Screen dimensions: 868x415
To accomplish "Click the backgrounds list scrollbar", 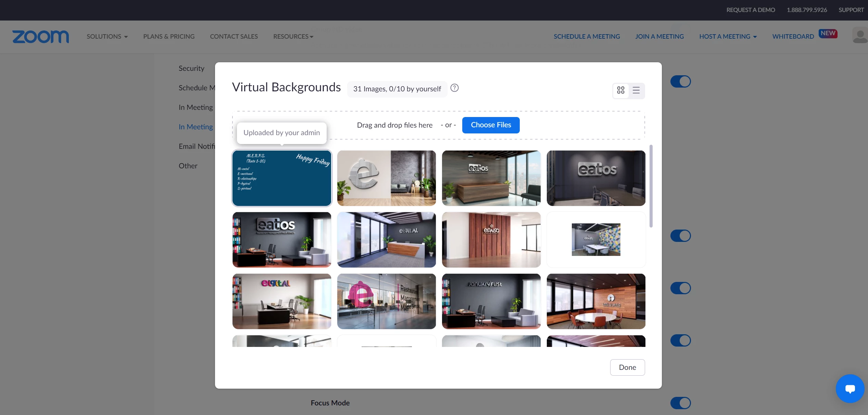I will click(651, 186).
